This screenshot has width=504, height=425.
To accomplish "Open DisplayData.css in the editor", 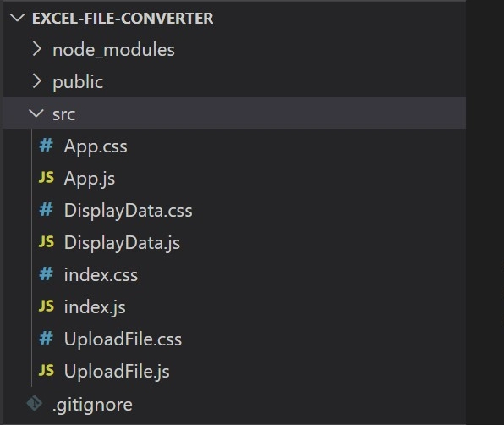I will (x=128, y=211).
